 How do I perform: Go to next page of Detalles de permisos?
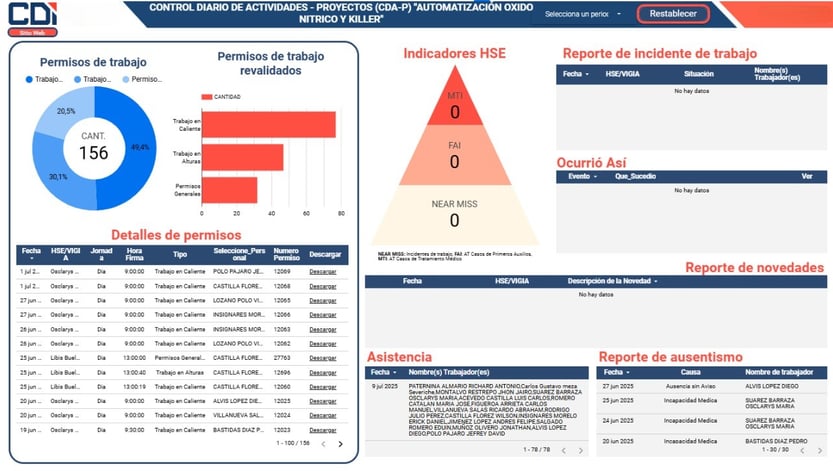[x=341, y=444]
